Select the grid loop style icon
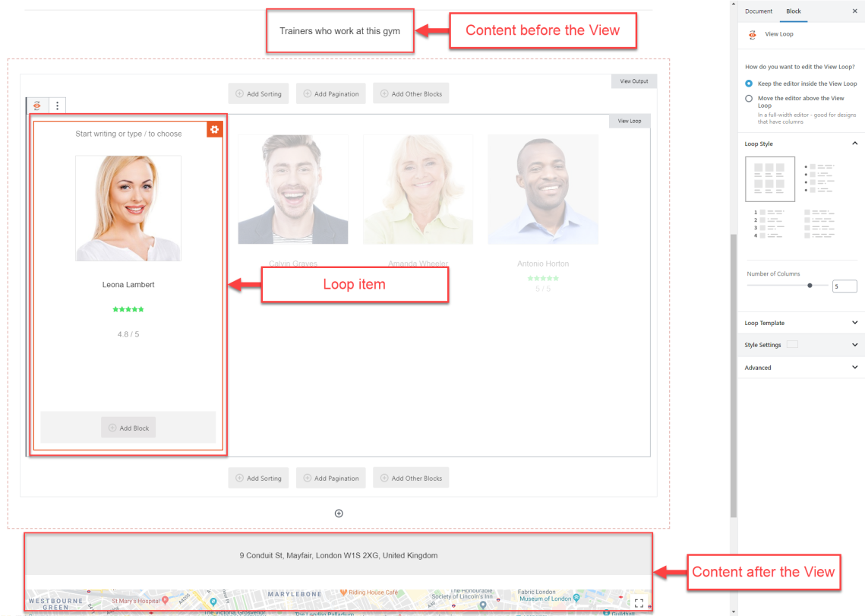Screen dimensions: 865x616 (x=769, y=178)
